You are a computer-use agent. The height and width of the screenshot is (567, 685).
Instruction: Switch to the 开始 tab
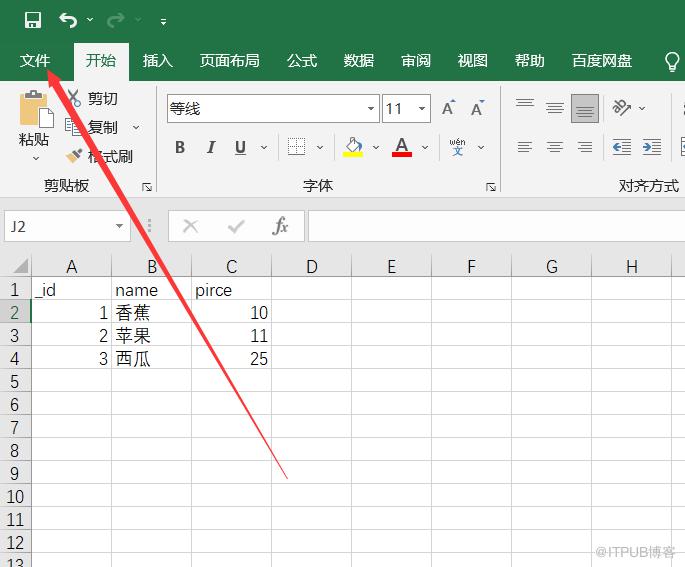pos(101,60)
